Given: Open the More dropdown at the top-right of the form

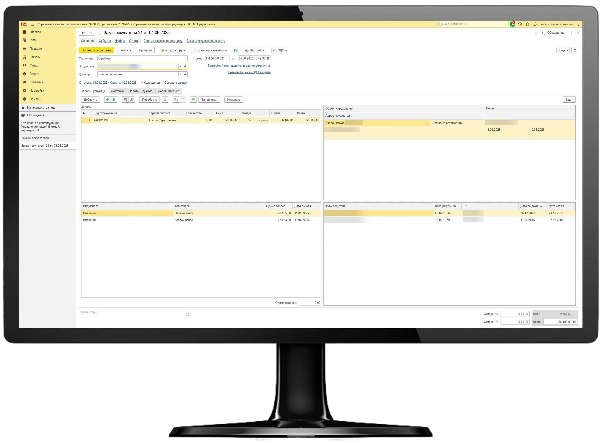Looking at the screenshot, I should tap(565, 50).
